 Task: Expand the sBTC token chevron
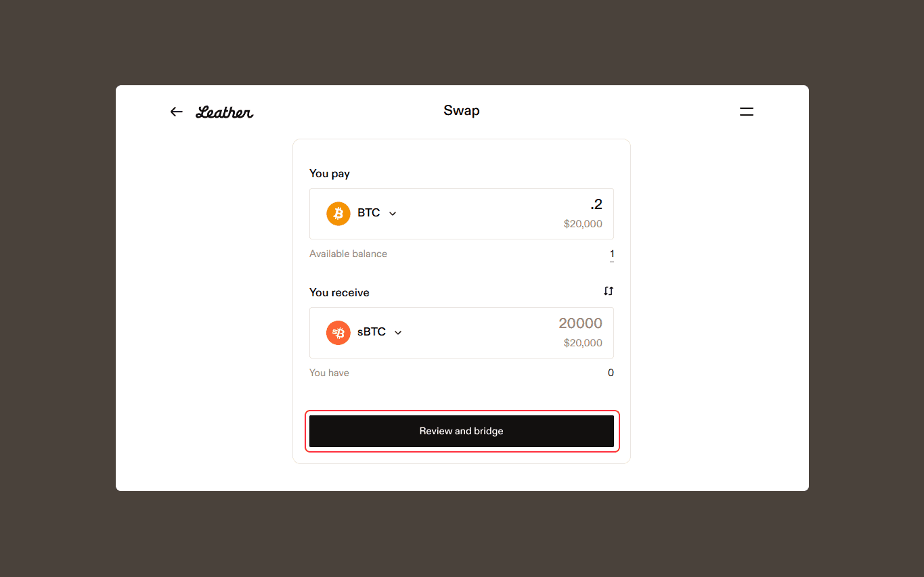click(398, 333)
